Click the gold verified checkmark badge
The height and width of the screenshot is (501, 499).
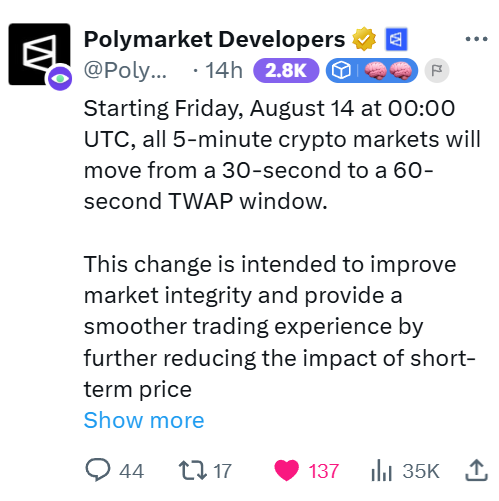click(x=364, y=39)
